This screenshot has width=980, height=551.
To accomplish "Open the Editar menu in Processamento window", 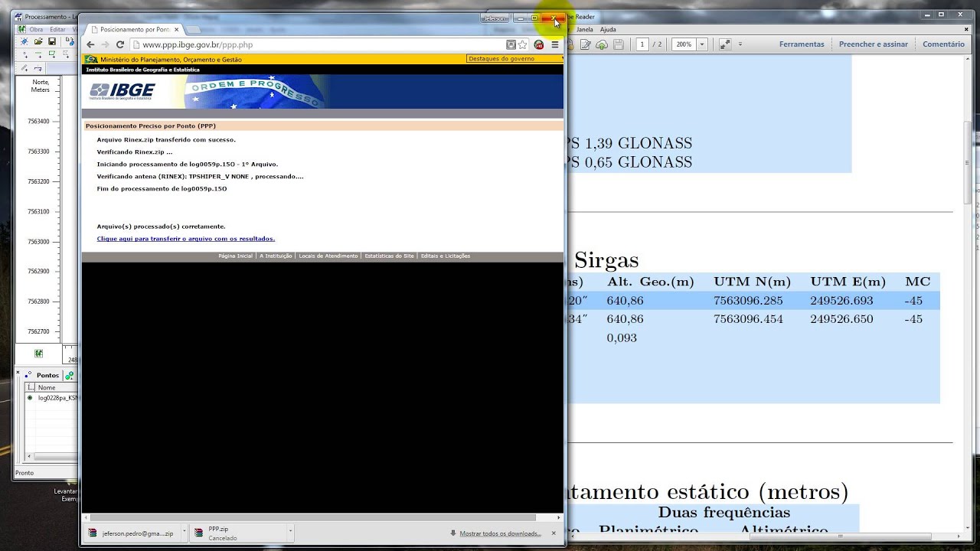I will click(x=57, y=30).
